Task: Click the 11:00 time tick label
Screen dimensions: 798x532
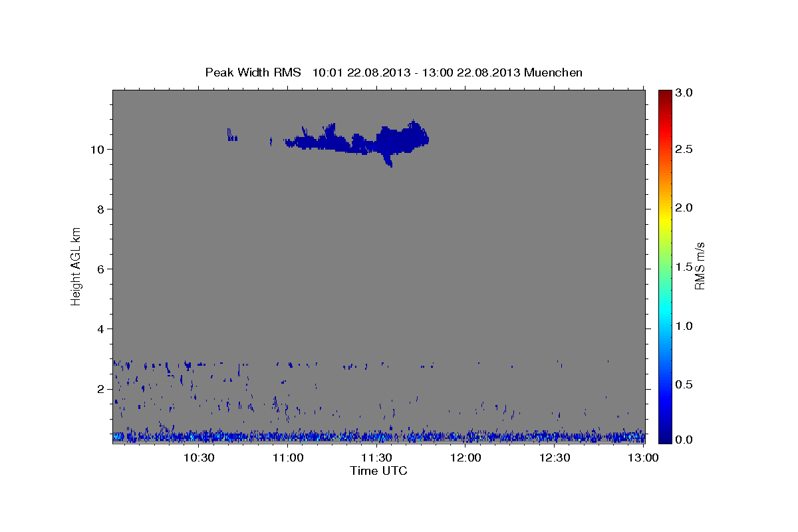Action: pos(288,458)
